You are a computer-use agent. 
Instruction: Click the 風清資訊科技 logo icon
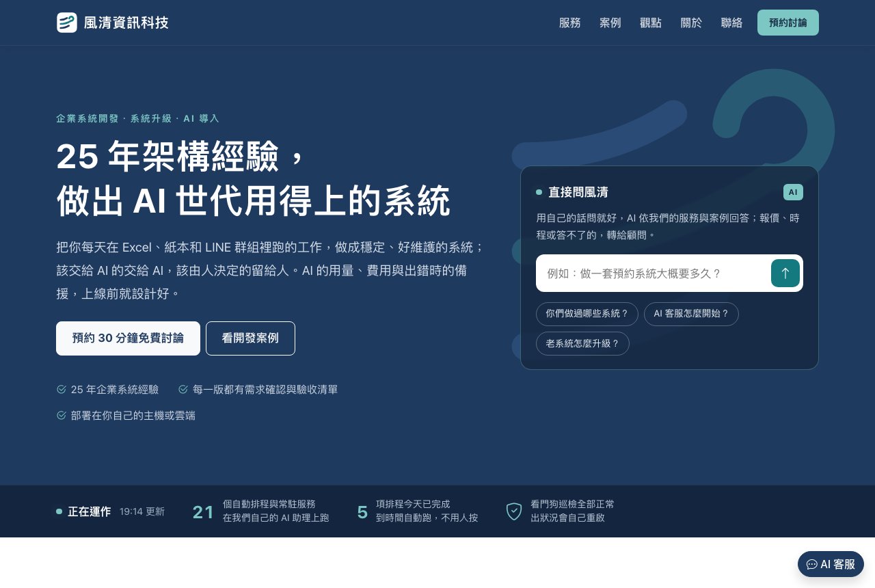[x=67, y=23]
